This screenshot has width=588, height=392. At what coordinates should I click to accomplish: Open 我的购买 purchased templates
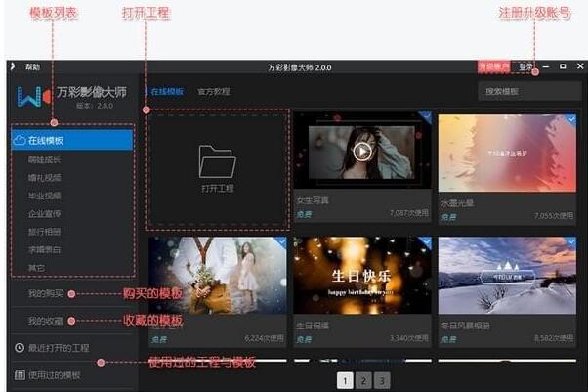click(45, 293)
